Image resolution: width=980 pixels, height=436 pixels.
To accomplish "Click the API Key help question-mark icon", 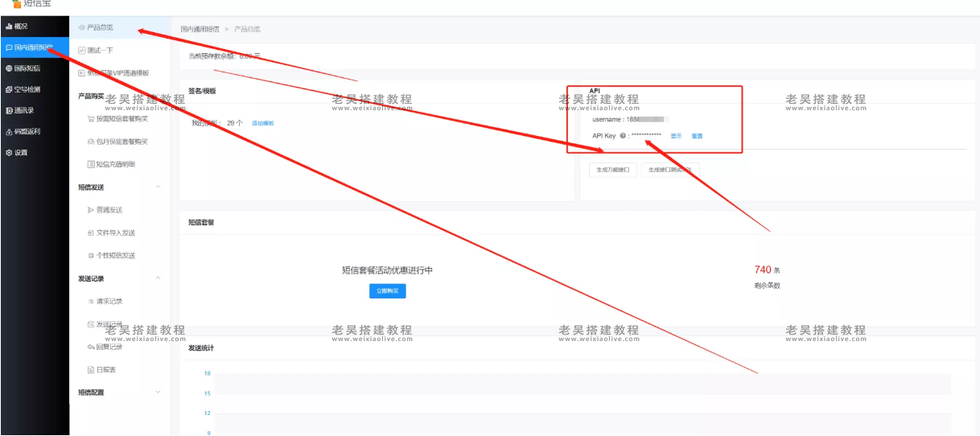I will tap(623, 136).
